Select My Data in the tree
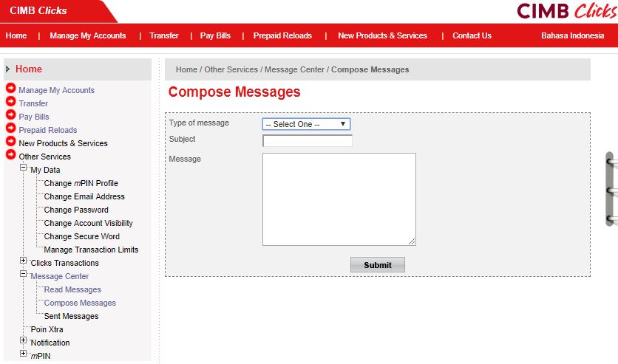618x364 pixels. pyautogui.click(x=45, y=170)
